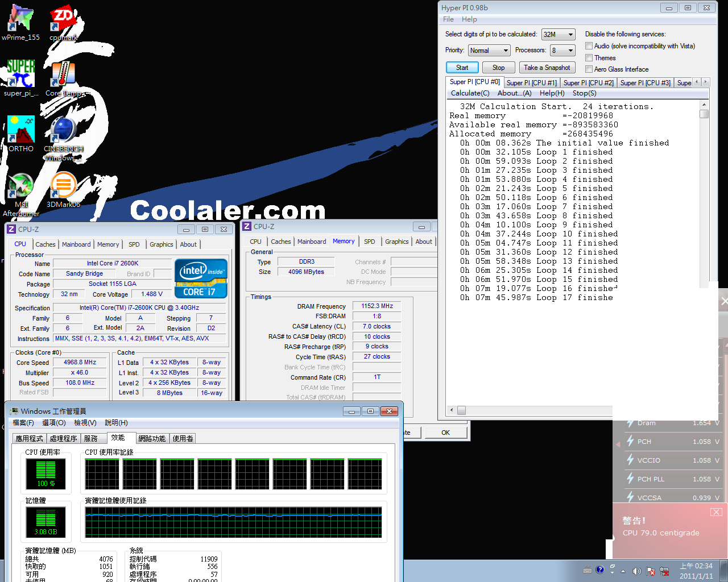The image size is (728, 582).
Task: Click Super PI vertical scrollbar thumb
Action: tap(704, 114)
